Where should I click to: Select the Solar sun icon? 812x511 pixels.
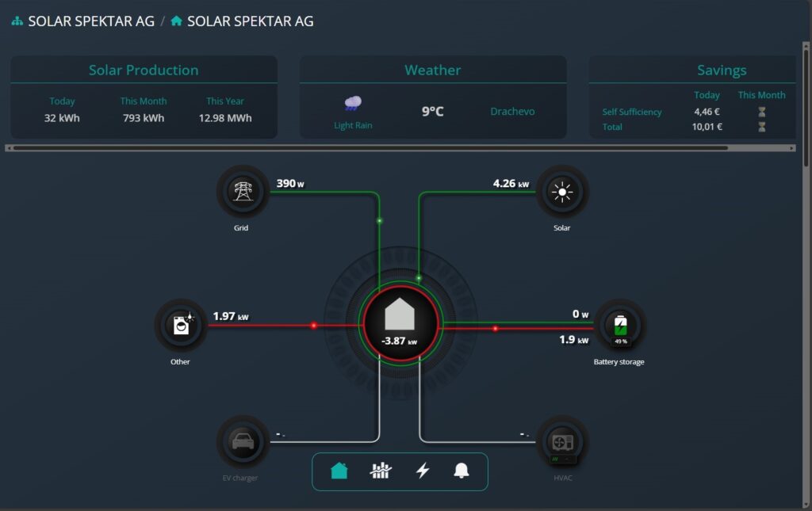[x=563, y=191]
